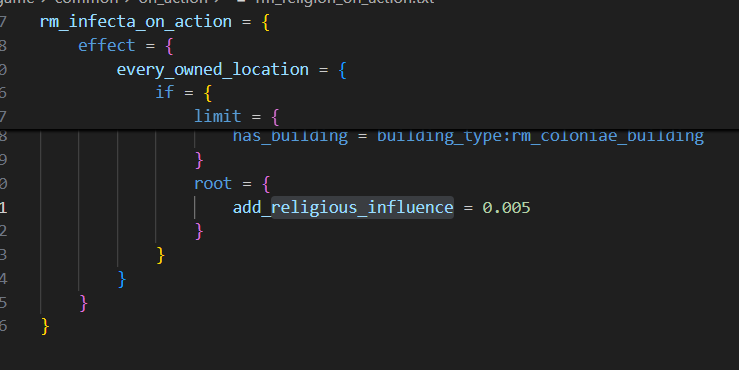The image size is (739, 370).
Task: Click blue closing brace of every_owned_location
Action: [x=122, y=280]
